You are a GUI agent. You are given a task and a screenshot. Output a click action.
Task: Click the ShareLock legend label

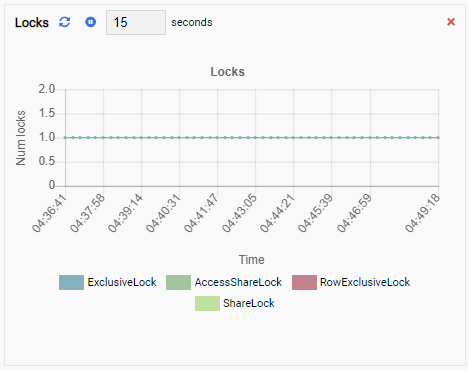tap(249, 303)
